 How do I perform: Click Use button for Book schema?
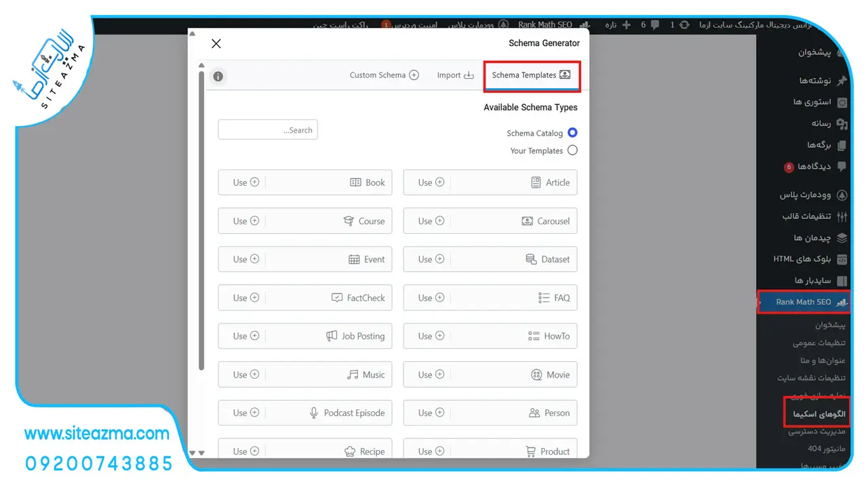coord(246,182)
